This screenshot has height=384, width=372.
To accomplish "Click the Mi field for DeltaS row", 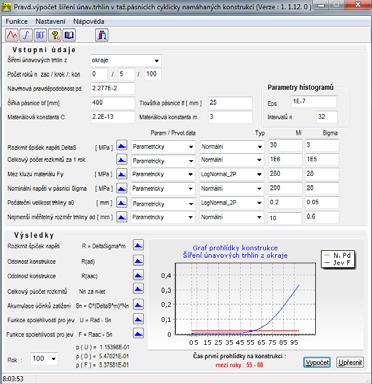I will click(x=285, y=146).
